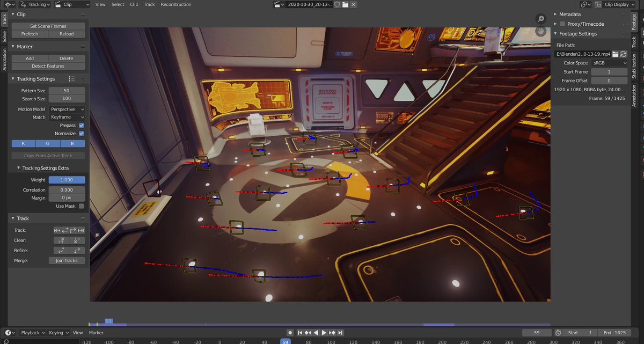Jump to next keyframe
Image resolution: width=644 pixels, height=344 pixels.
332,333
